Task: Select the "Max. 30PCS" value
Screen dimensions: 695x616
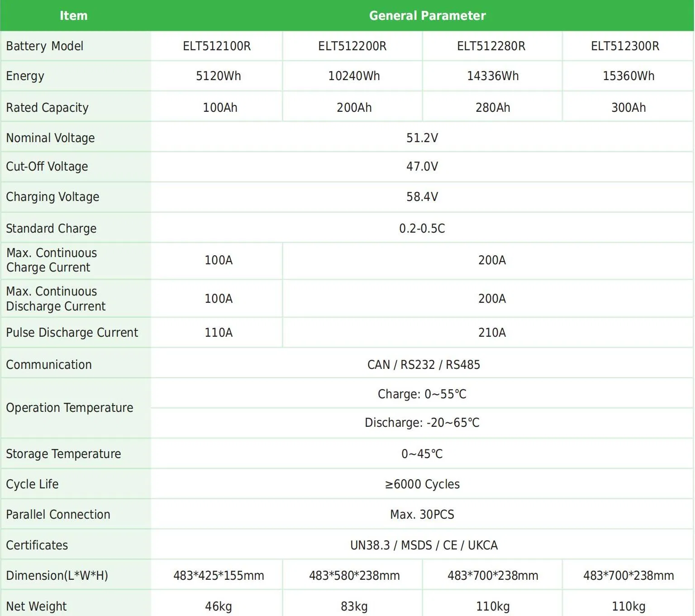Action: click(422, 515)
